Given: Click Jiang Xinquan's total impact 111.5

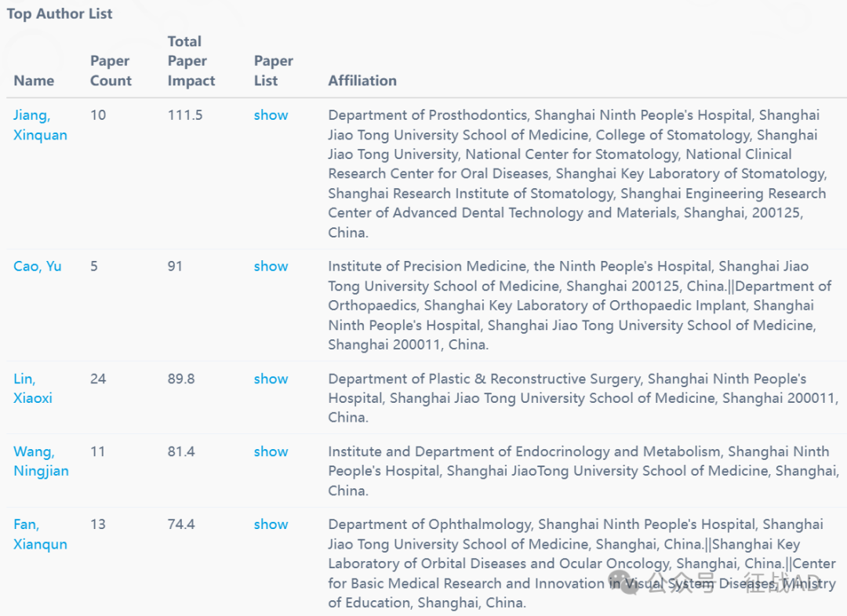Looking at the screenshot, I should coord(185,115).
